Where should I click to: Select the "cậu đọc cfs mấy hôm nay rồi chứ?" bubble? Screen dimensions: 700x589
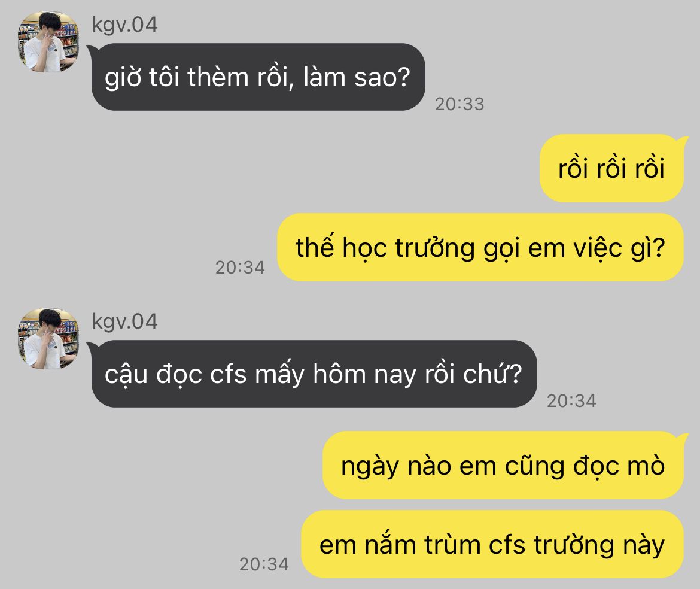click(x=314, y=374)
